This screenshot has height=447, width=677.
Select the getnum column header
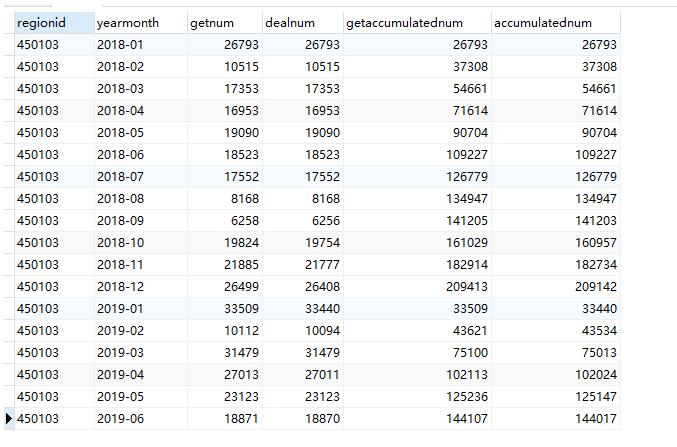[210, 22]
